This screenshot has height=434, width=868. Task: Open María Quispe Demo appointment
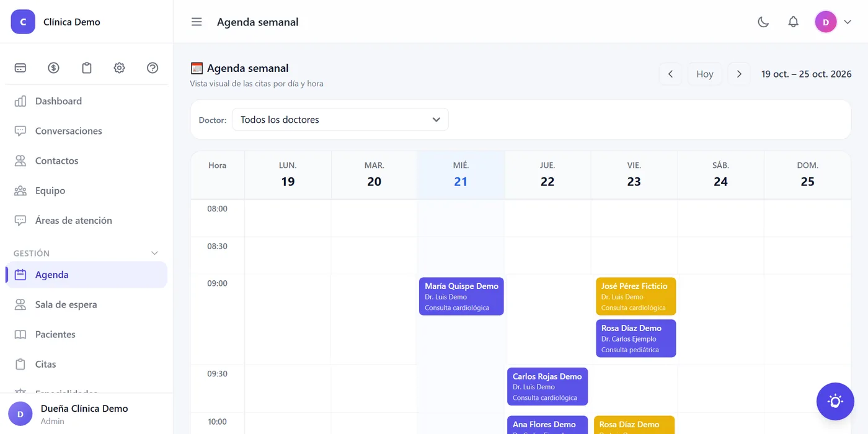[x=461, y=296]
